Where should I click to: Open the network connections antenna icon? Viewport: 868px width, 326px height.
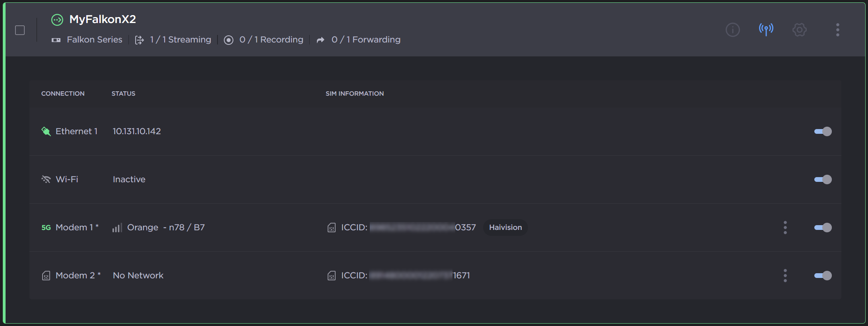point(766,29)
